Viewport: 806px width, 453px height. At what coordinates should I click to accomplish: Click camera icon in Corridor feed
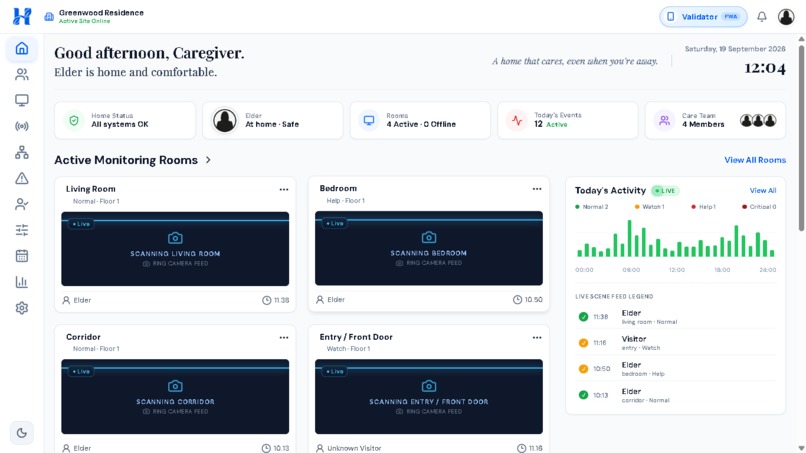point(175,386)
